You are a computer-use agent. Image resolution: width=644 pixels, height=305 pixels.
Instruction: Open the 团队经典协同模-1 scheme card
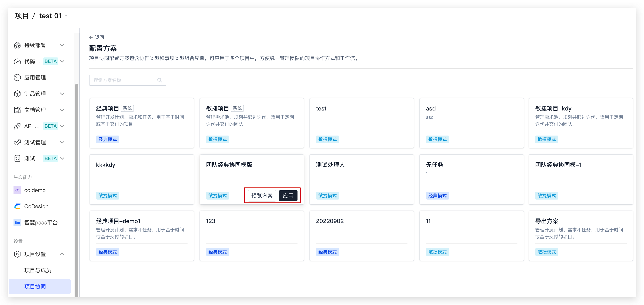pyautogui.click(x=581, y=179)
